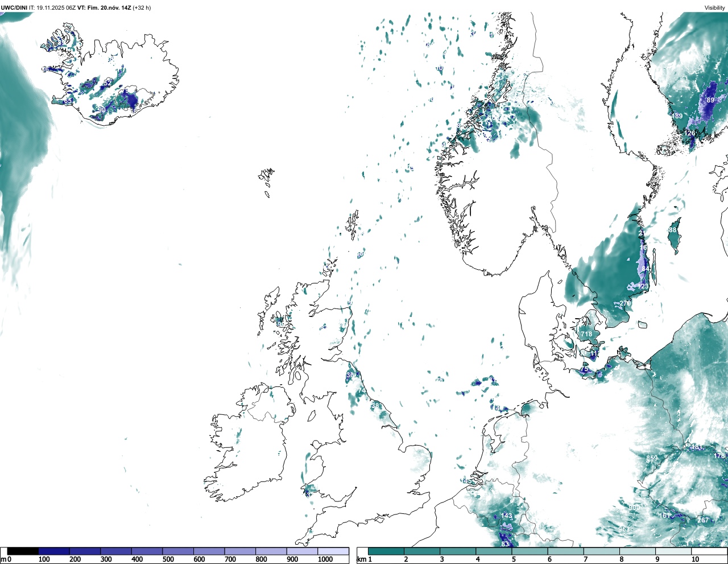The image size is (728, 564).
Task: Click the '718' visibility value over Denmark
Action: tap(586, 334)
